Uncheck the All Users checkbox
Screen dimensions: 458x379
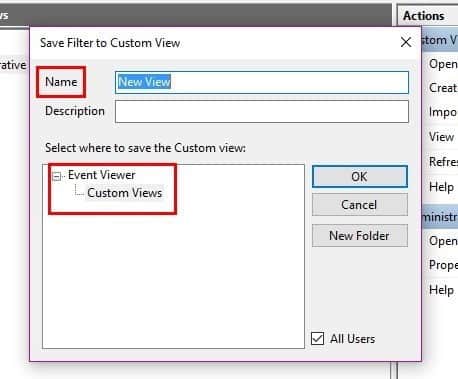317,339
